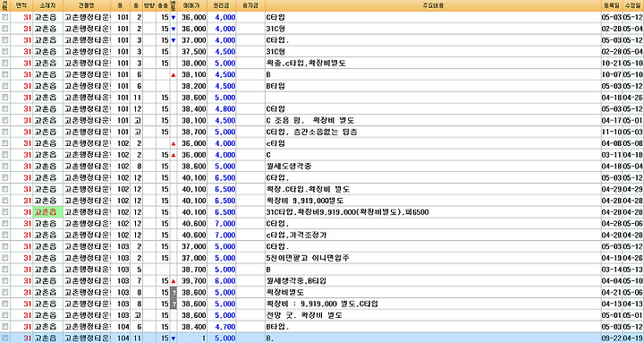Click the 변동 column header
The height and width of the screenshot is (343, 644).
173,5
